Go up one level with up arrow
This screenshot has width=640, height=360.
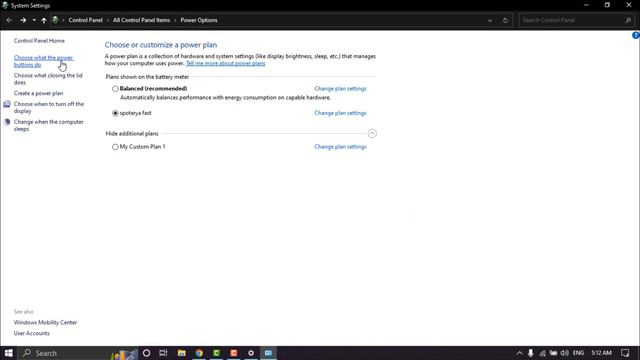tap(44, 20)
